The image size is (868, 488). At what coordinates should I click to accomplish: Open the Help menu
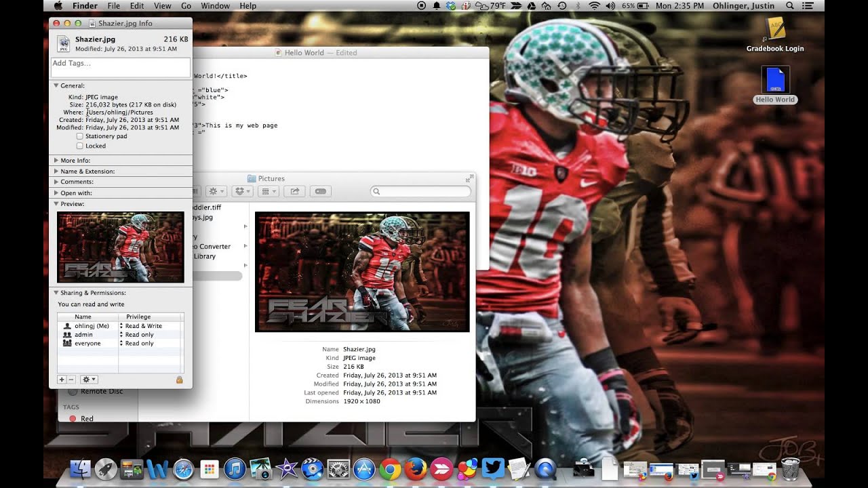pyautogui.click(x=248, y=5)
